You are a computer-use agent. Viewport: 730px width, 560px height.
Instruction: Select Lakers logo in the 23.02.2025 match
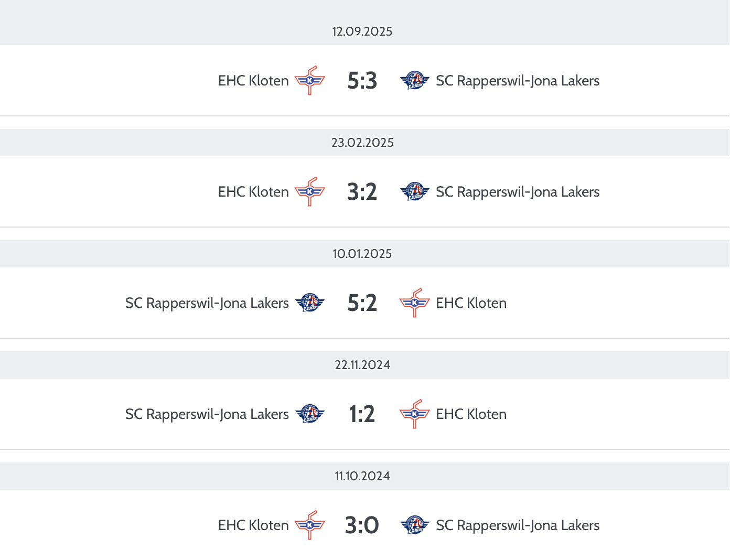tap(415, 191)
